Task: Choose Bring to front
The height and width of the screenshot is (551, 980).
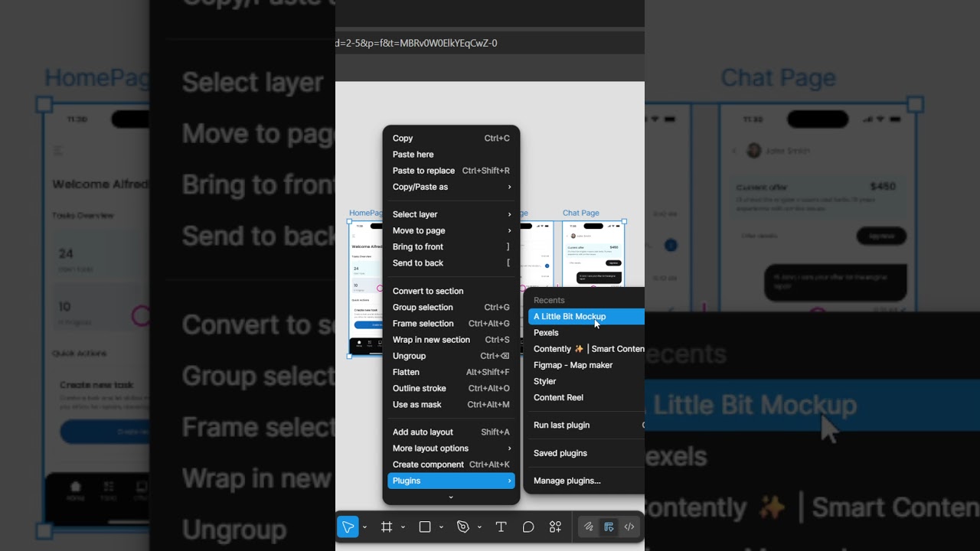Action: (451, 246)
